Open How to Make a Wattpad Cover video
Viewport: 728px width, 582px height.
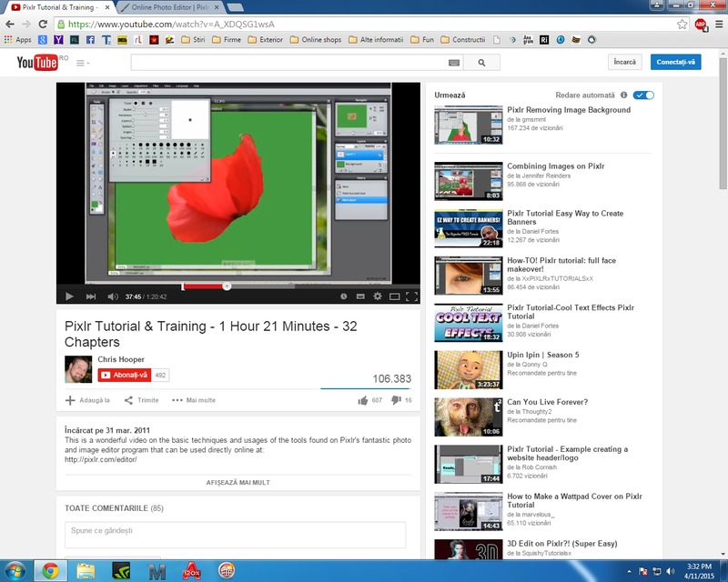[574, 500]
